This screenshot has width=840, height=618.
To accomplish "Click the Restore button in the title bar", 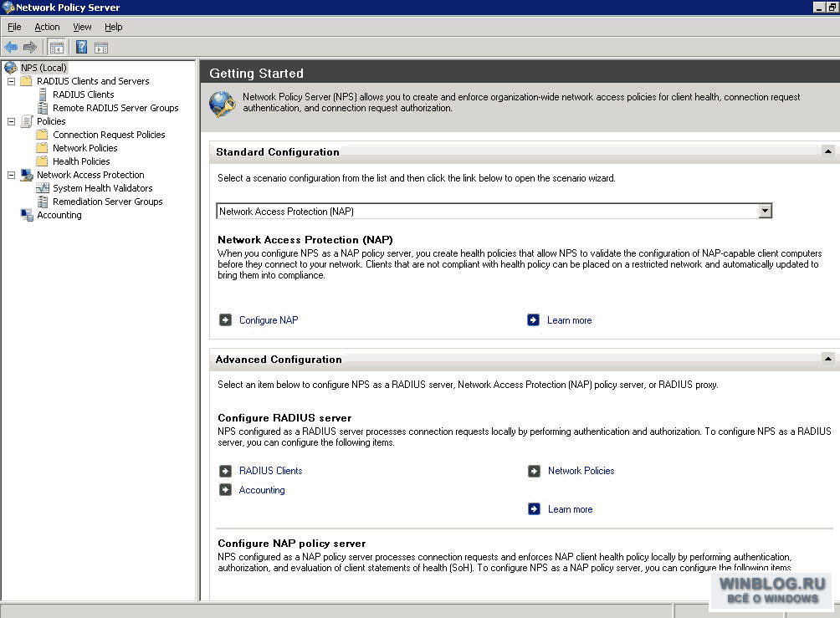I will pyautogui.click(x=833, y=7).
